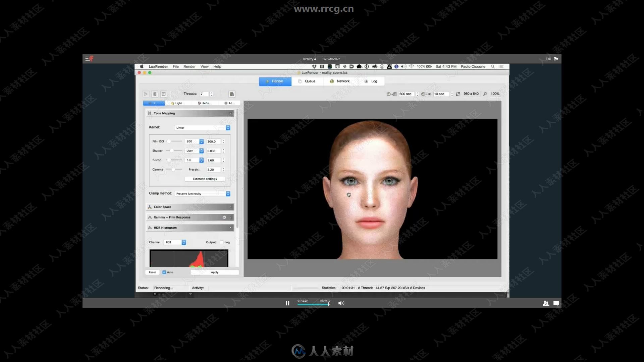Image resolution: width=644 pixels, height=362 pixels.
Task: Open the Film ISO 200 preset dropdown
Action: click(194, 141)
